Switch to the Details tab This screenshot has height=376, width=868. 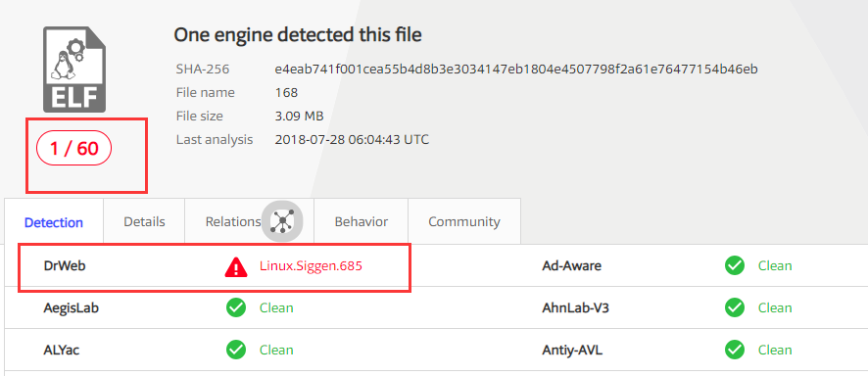(144, 221)
